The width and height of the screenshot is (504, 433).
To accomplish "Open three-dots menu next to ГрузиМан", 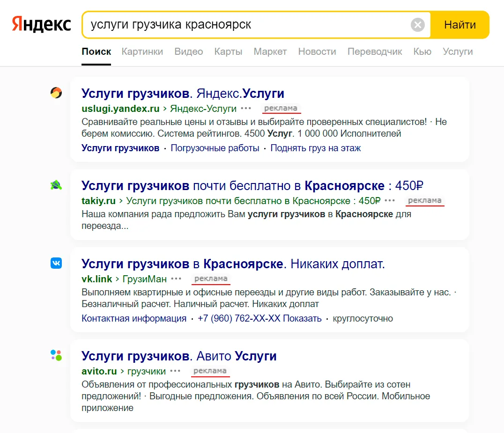I will pyautogui.click(x=176, y=279).
